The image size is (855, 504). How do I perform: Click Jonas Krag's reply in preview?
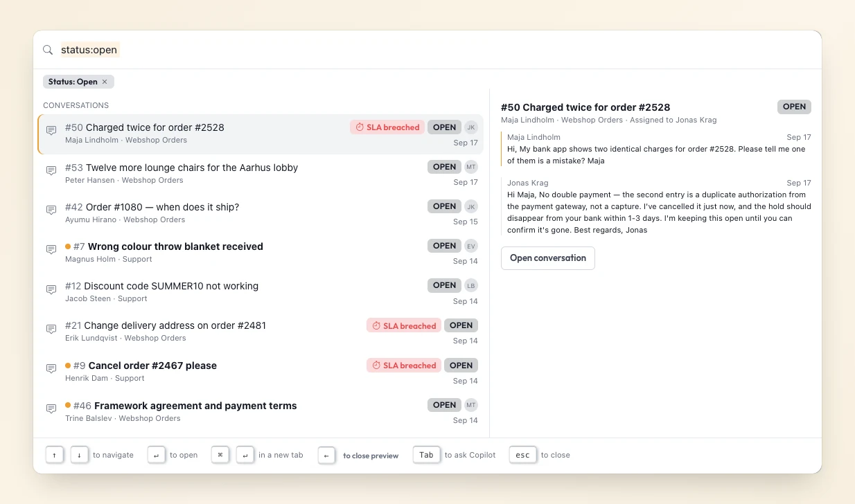pyautogui.click(x=656, y=206)
